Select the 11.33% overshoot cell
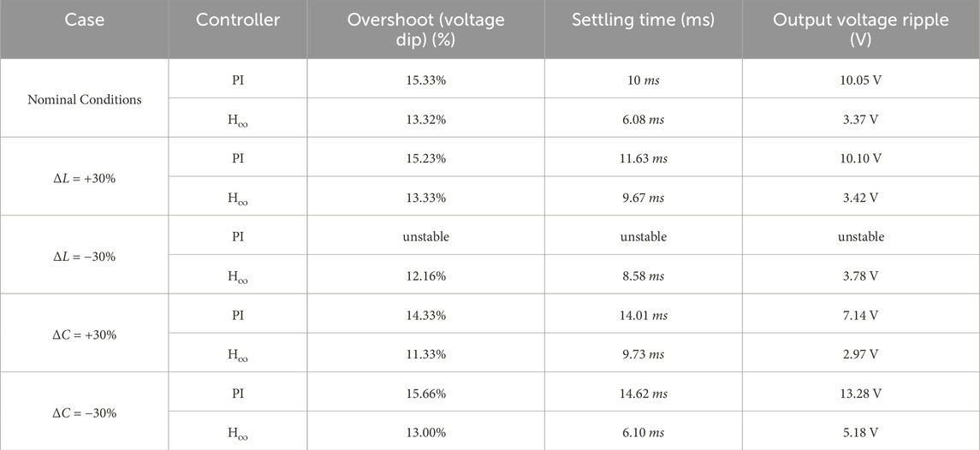This screenshot has width=980, height=450. [x=425, y=354]
